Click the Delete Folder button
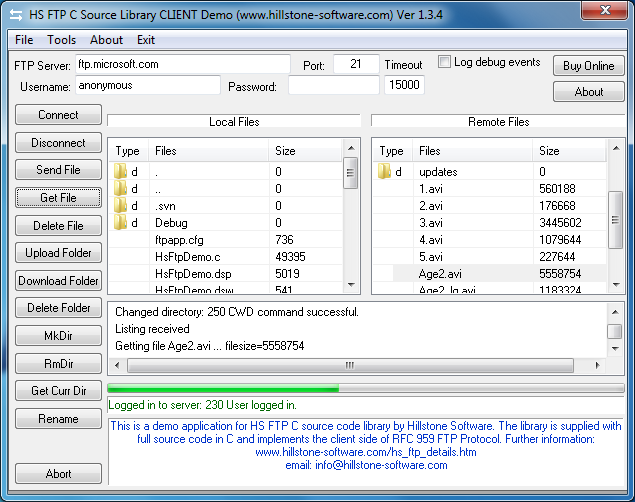Viewport: 635px width, 502px height. 58,308
